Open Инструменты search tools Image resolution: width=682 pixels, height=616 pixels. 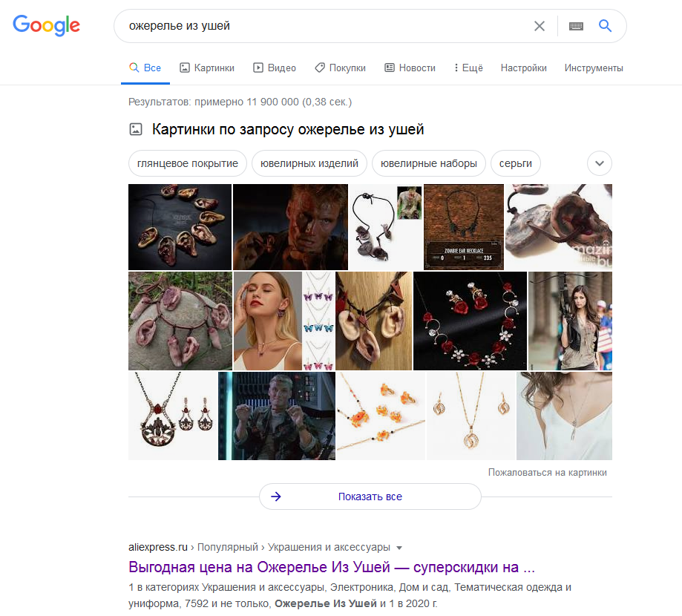(x=594, y=68)
